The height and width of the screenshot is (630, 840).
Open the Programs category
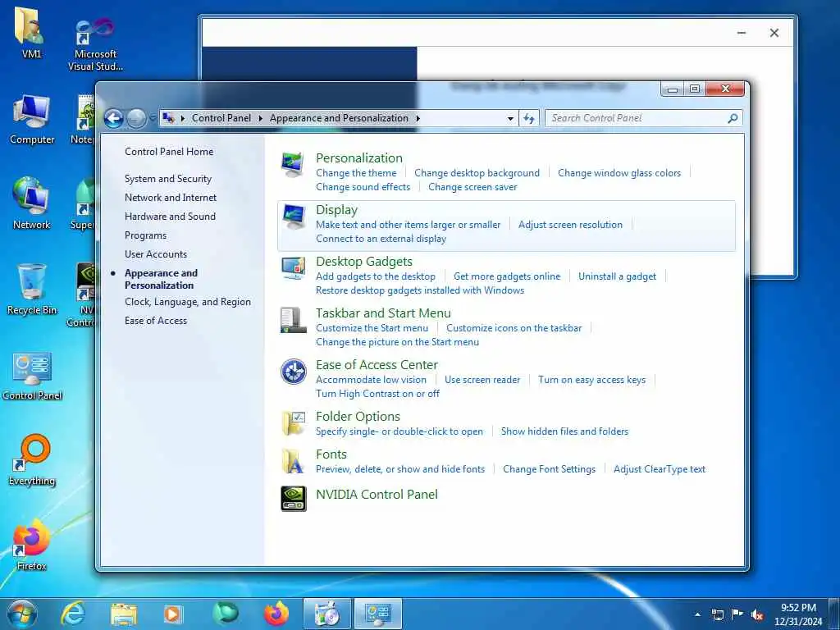pyautogui.click(x=145, y=235)
